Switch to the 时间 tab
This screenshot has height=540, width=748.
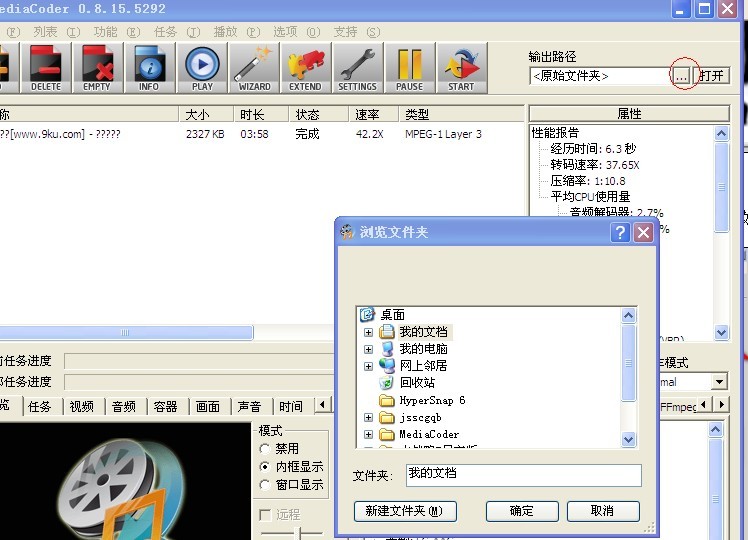[x=291, y=406]
